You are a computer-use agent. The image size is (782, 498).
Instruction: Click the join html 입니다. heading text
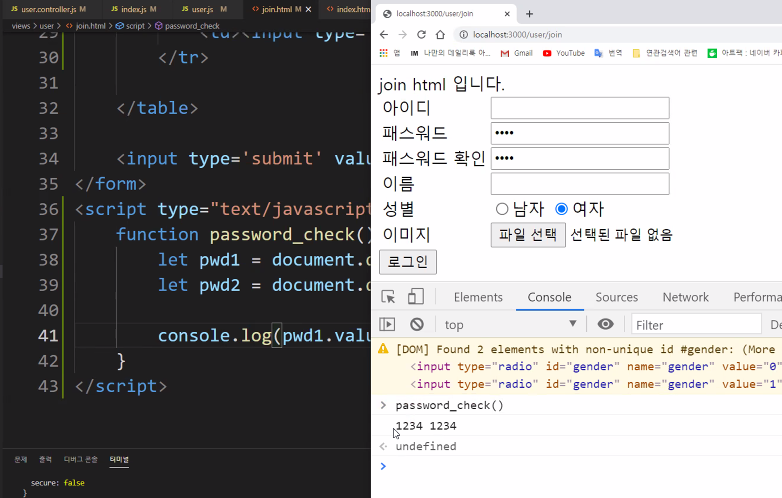coord(441,84)
